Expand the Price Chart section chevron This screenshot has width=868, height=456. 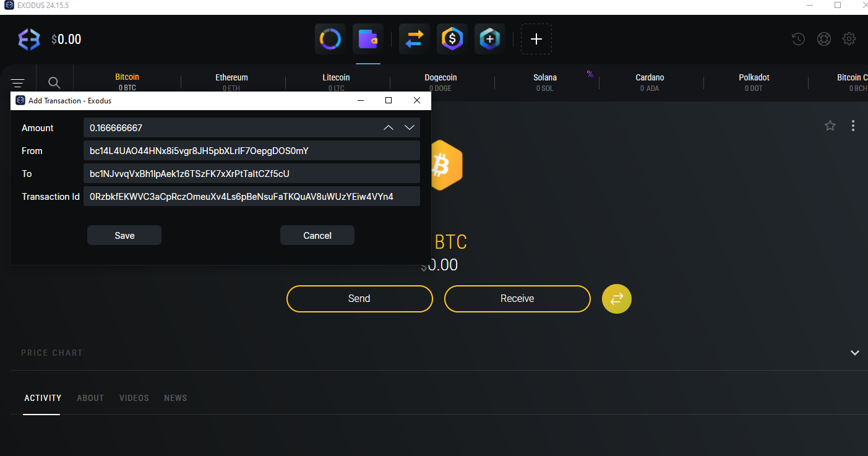[855, 353]
